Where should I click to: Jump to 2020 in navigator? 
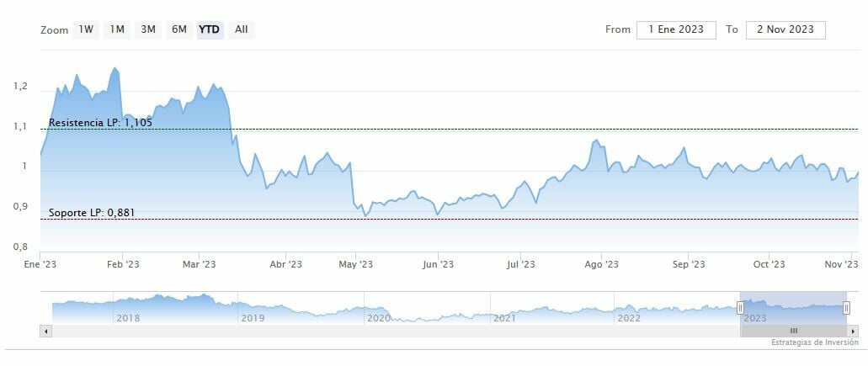pos(379,318)
